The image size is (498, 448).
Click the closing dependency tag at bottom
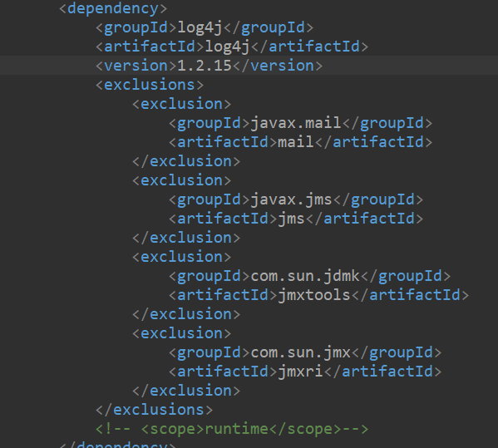pos(117,444)
